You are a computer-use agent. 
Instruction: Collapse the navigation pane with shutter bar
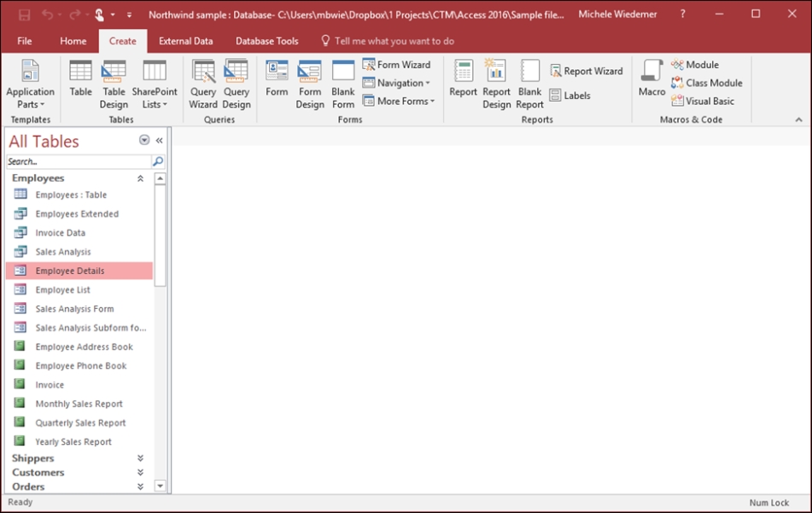pyautogui.click(x=159, y=140)
